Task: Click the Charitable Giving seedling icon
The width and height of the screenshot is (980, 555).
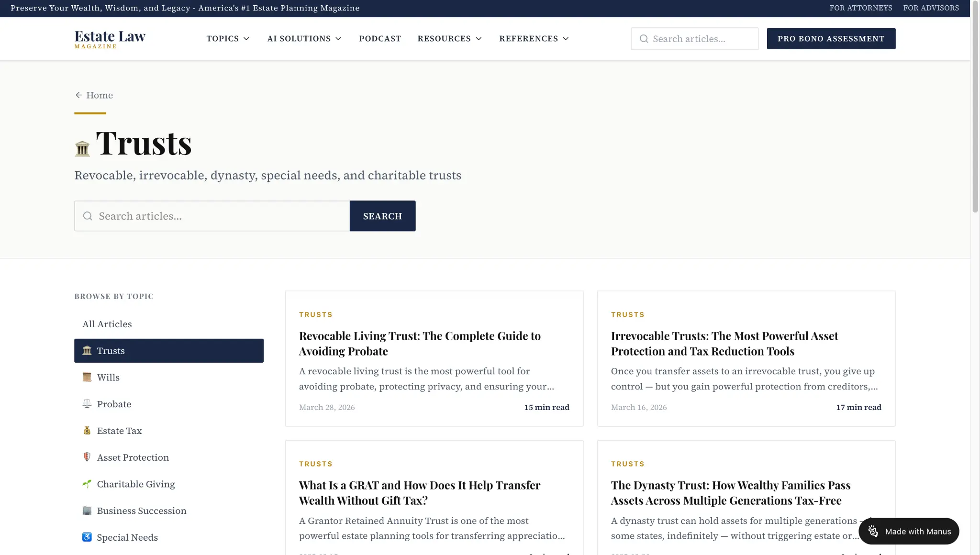Action: pos(87,484)
